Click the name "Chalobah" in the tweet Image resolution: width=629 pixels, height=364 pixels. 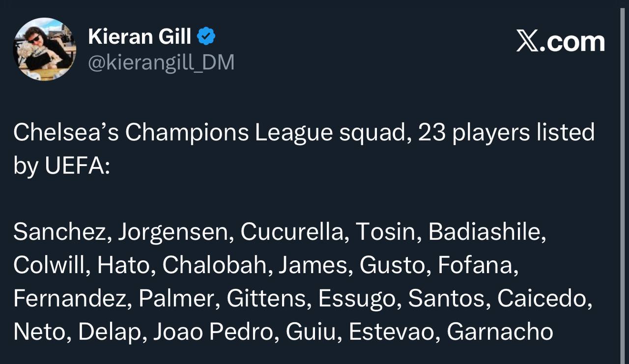pyautogui.click(x=216, y=266)
